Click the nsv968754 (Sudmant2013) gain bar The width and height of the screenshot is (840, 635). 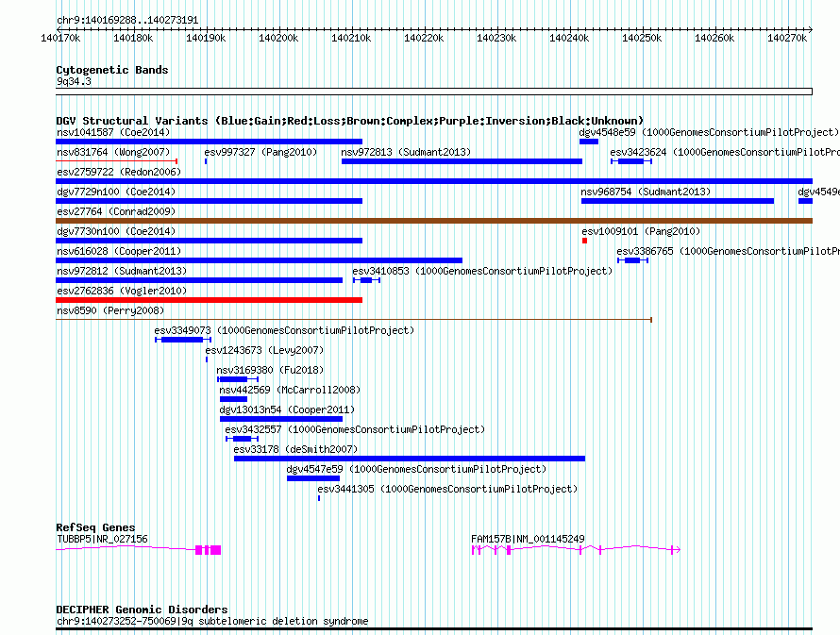[678, 201]
